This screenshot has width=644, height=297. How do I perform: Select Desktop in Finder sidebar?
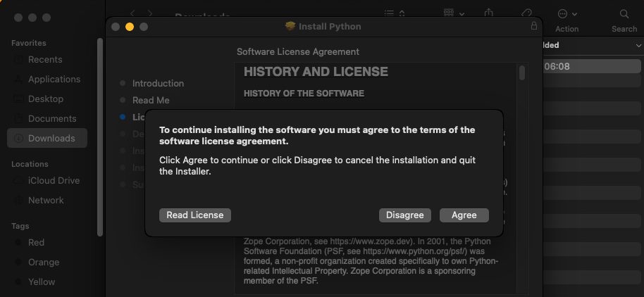click(47, 99)
